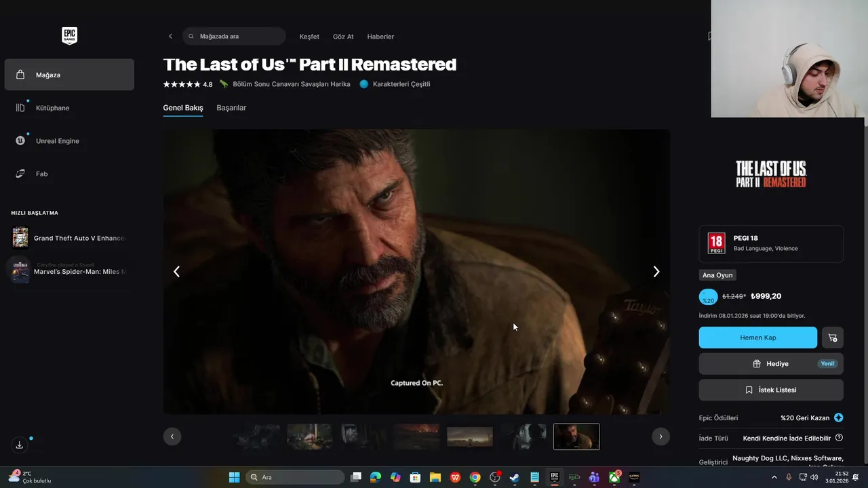Click the Hemen Kap buy button
This screenshot has width=868, height=488.
(x=758, y=338)
